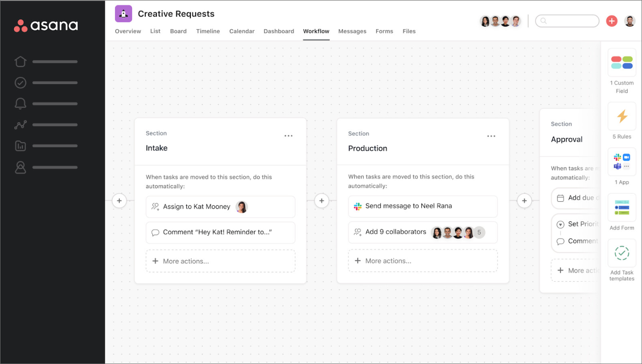The height and width of the screenshot is (364, 642).
Task: Click the assign icon in Assign to Kat Mooney
Action: [x=155, y=207]
